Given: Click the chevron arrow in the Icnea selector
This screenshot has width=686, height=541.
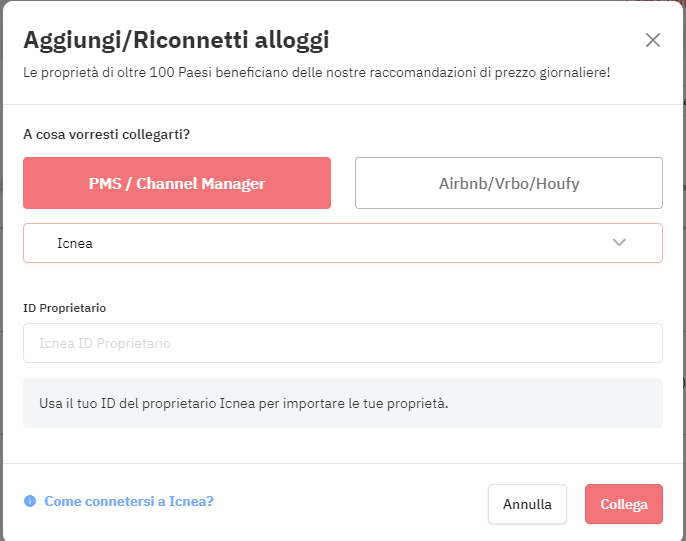Looking at the screenshot, I should pyautogui.click(x=619, y=242).
